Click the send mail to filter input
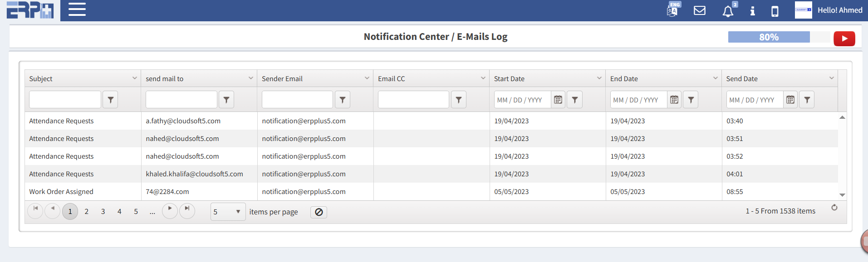 pos(181,100)
